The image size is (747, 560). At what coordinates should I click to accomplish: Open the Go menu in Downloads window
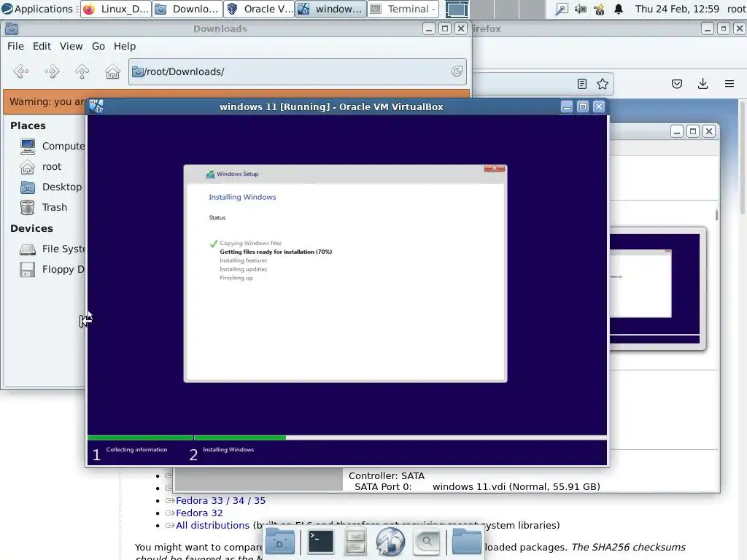click(x=98, y=46)
